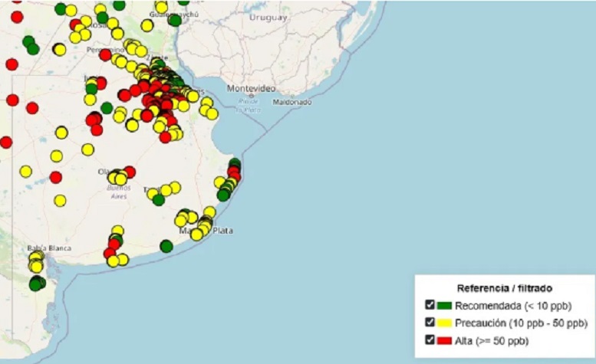Uncheck the Recomendada (< 10 ppb) filter
The image size is (596, 364).
coord(430,305)
